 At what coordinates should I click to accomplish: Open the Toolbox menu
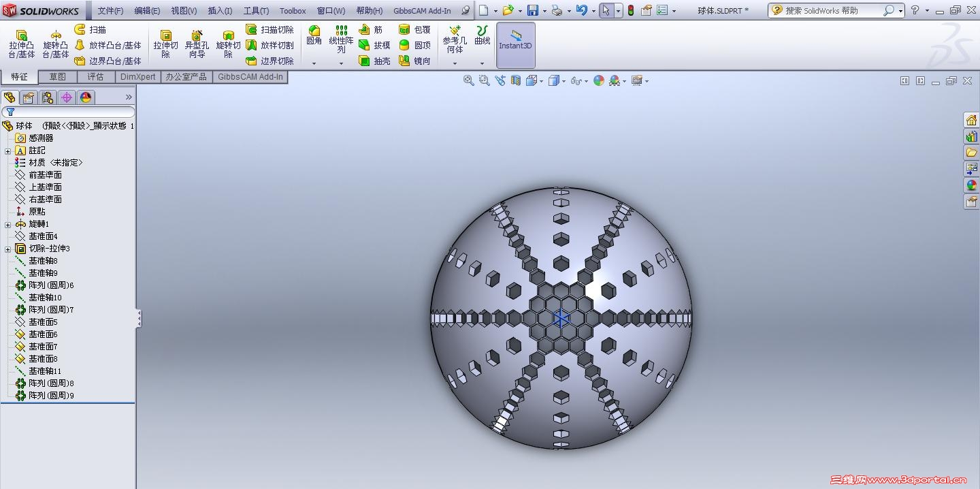(293, 11)
